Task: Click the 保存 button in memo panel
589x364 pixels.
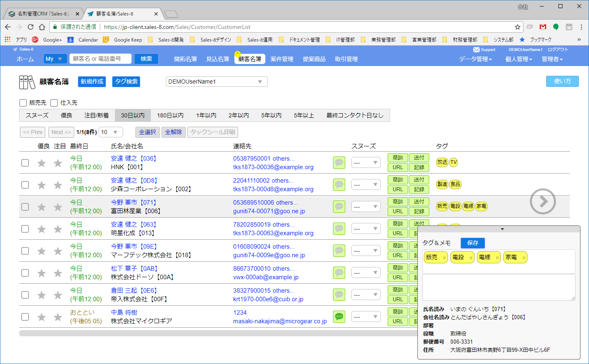Action: click(x=473, y=243)
